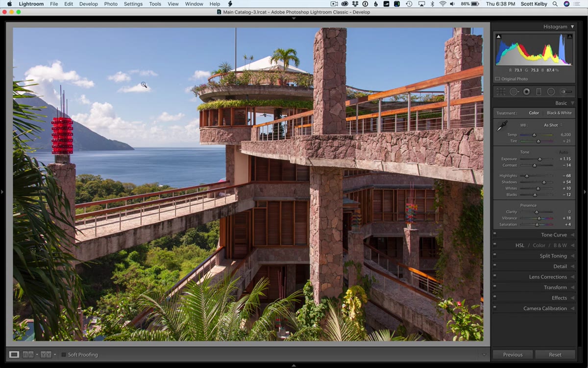Viewport: 588px width, 368px height.
Task: Select the Radial Filter tool
Action: click(x=551, y=92)
